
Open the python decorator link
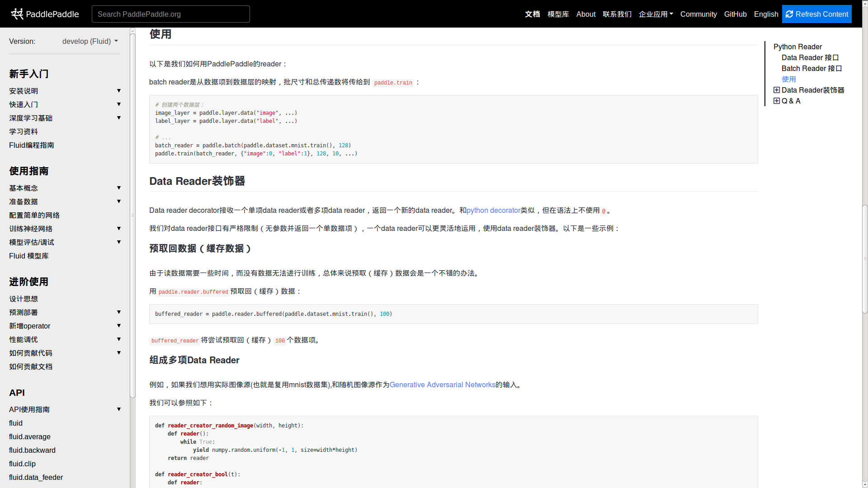coord(493,210)
